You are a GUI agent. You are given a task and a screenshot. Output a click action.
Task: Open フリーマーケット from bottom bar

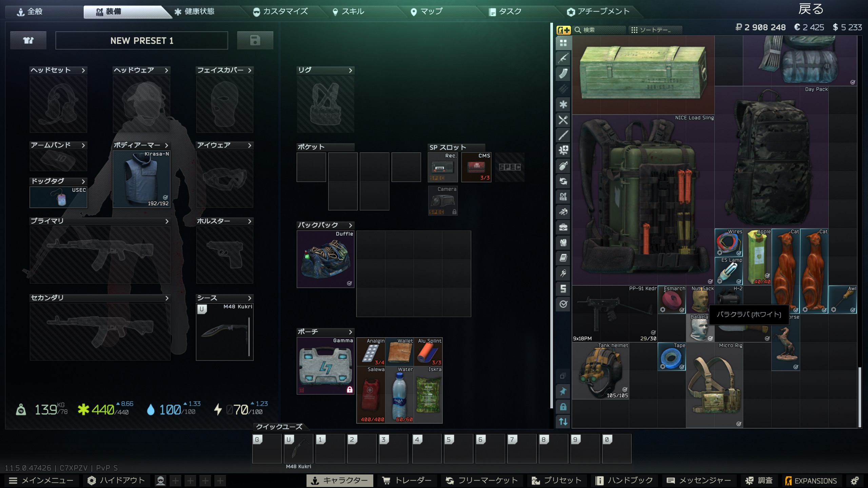482,481
